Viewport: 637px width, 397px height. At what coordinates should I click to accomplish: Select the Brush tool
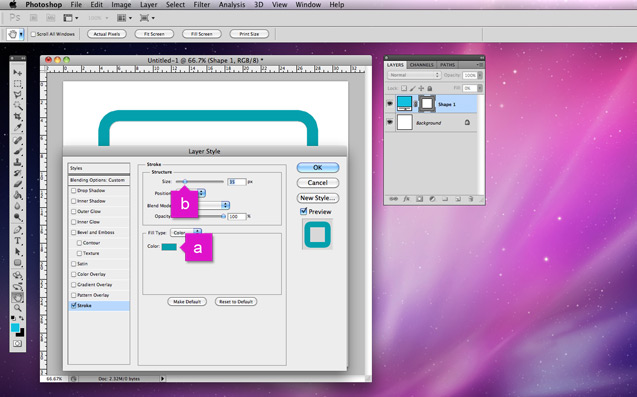click(17, 151)
